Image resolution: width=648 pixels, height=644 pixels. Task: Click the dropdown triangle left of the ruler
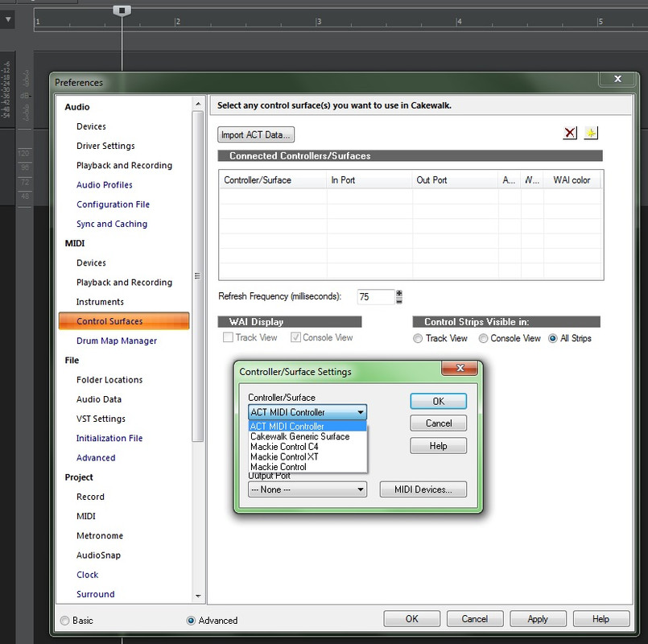8,19
